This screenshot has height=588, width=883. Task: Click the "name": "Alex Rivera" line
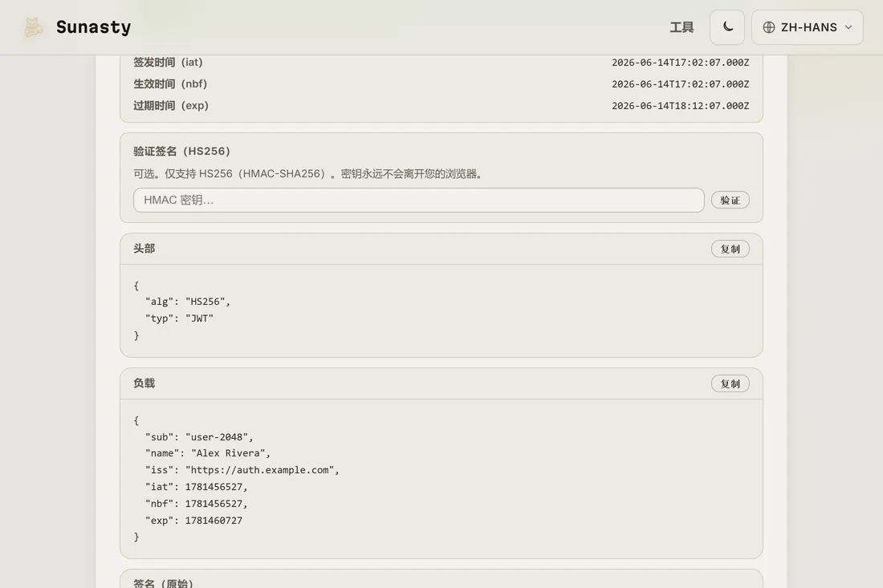point(208,453)
